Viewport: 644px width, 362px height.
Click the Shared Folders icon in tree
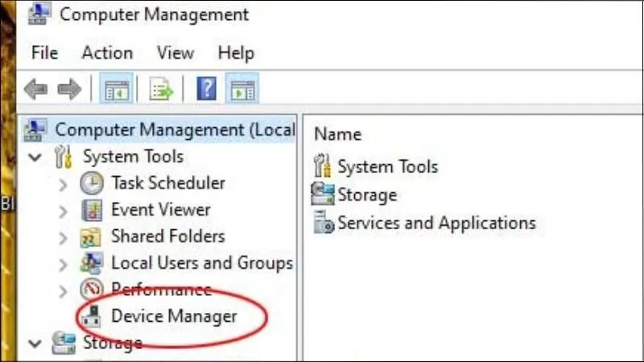tap(91, 237)
